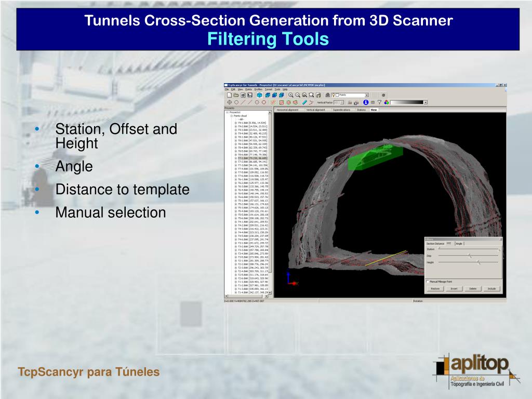Expand the T9-1.BAK tree node
532x399 pixels.
click(x=236, y=123)
